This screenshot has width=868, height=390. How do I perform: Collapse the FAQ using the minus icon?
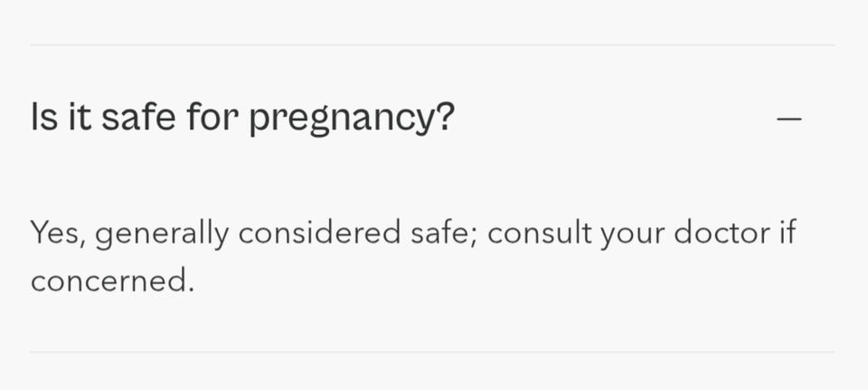click(x=789, y=119)
